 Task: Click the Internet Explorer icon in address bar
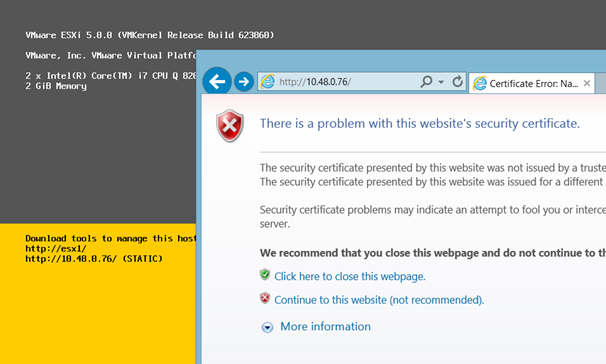click(x=267, y=82)
